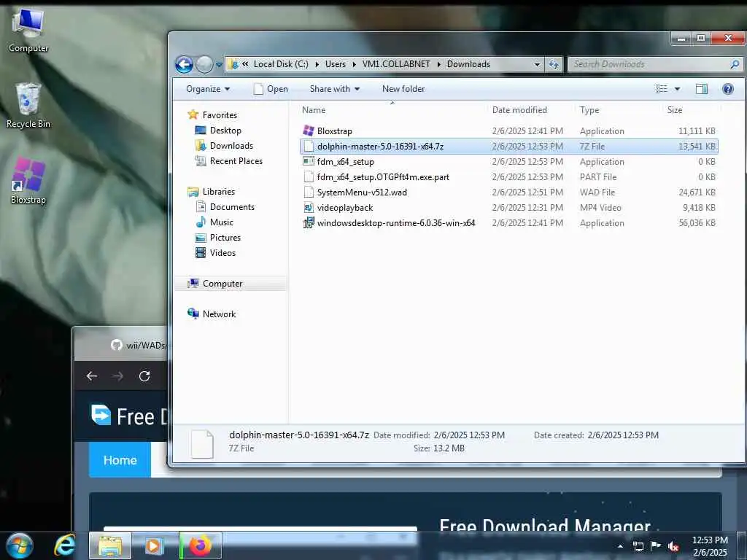Open the Music library
Viewport: 747px width, 560px height.
pyautogui.click(x=214, y=222)
